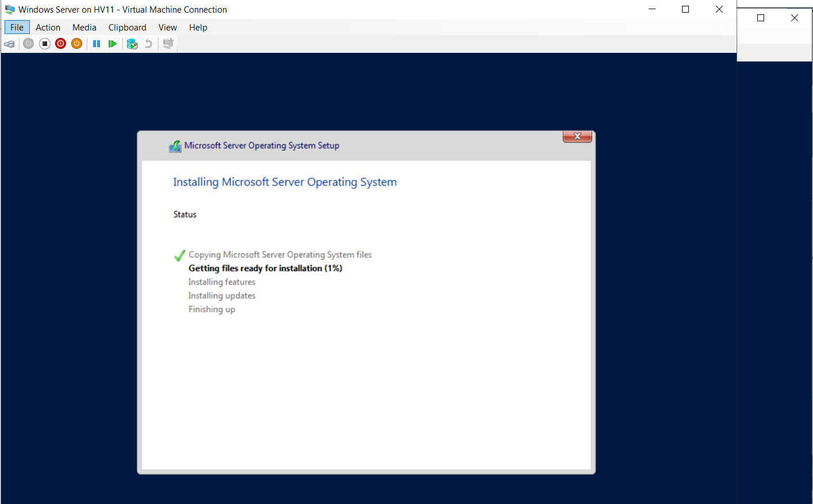This screenshot has height=504, width=813.
Task: Minimize the Virtual Machine Connection window
Action: pos(652,9)
